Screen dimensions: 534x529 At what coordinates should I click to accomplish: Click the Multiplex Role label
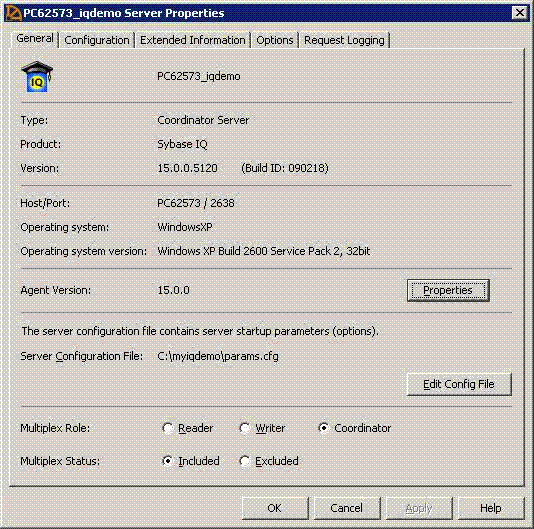coord(55,428)
